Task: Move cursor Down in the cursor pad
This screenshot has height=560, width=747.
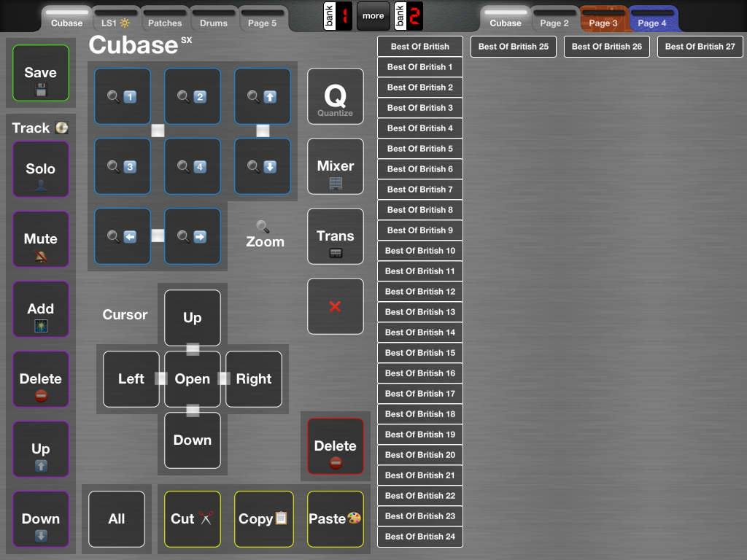Action: pos(193,440)
